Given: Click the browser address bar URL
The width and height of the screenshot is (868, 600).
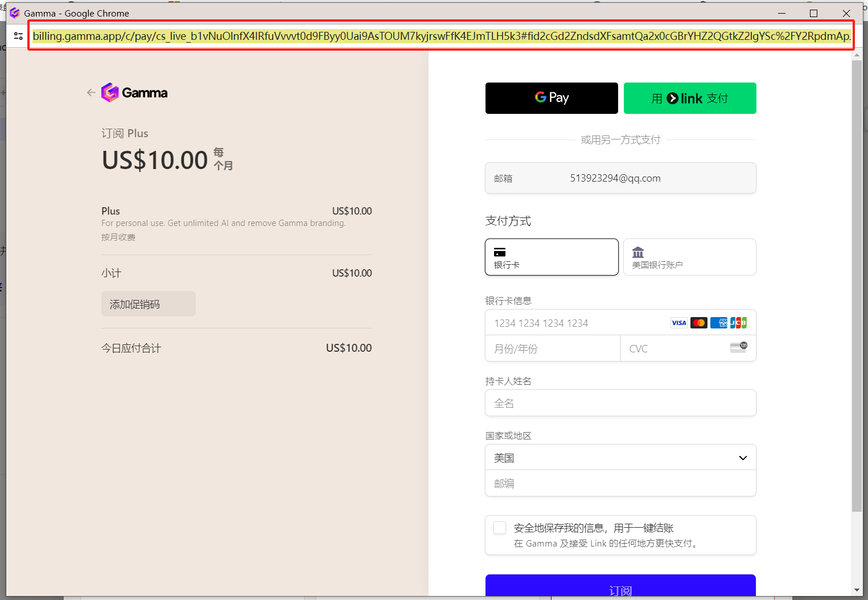Looking at the screenshot, I should 441,36.
